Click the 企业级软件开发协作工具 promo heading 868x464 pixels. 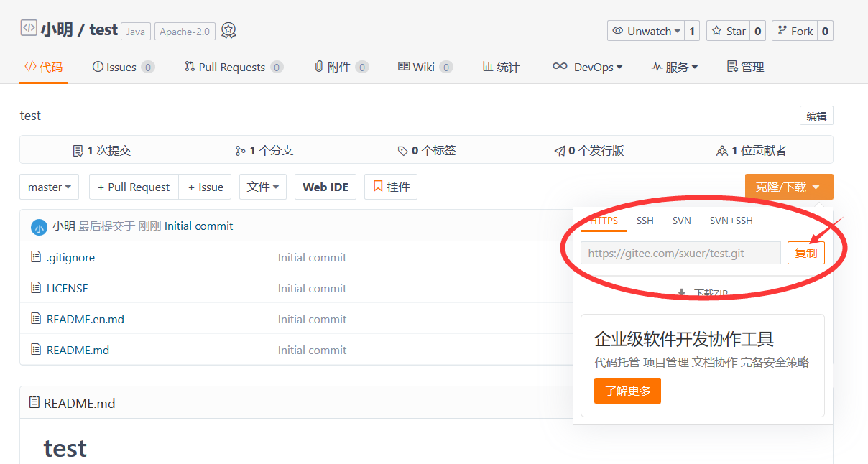tap(684, 339)
